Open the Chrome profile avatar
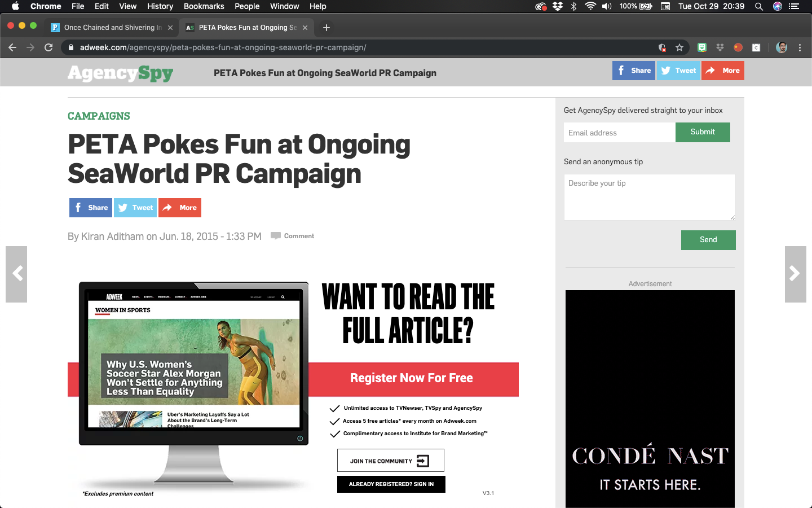 [x=782, y=47]
